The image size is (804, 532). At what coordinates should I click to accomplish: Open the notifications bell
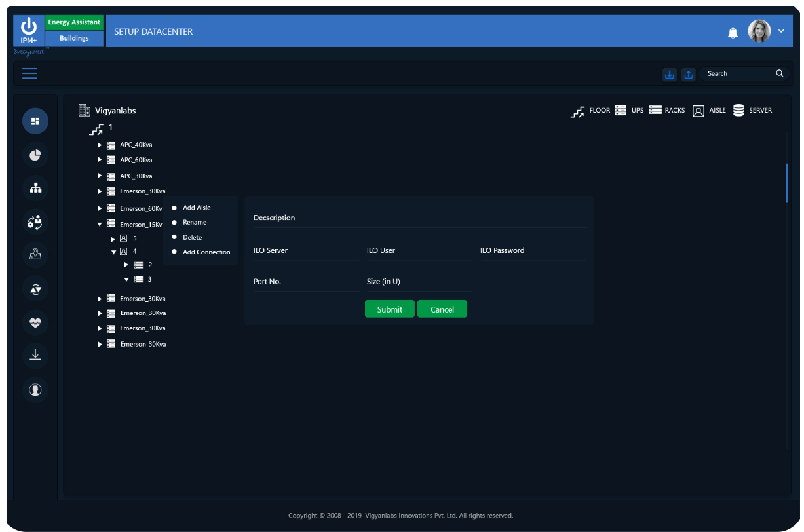pos(733,32)
